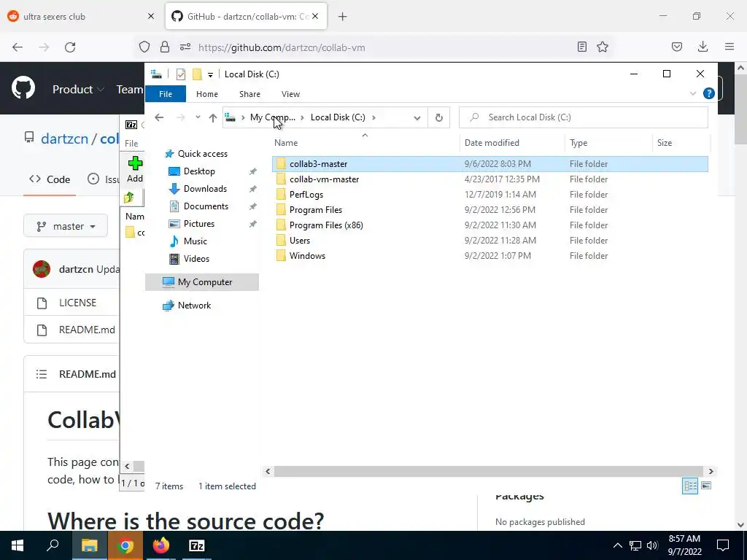The width and height of the screenshot is (747, 560).
Task: Open the Firefox downloads panel
Action: [703, 47]
